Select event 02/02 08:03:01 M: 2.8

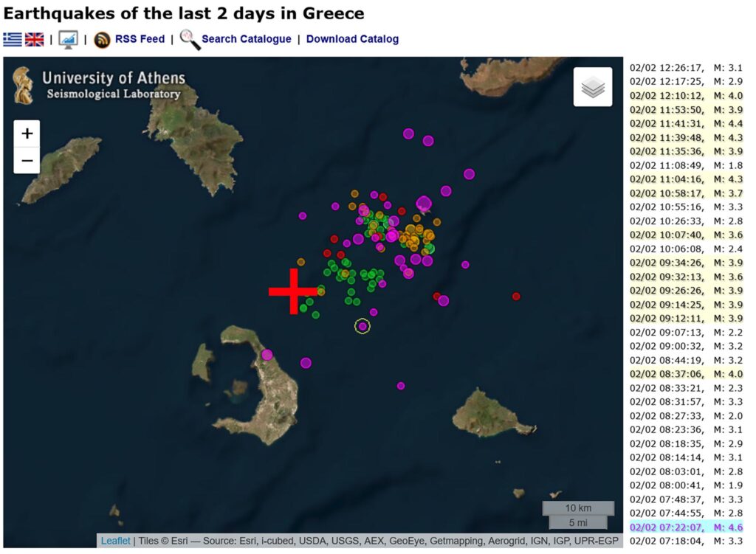click(686, 471)
